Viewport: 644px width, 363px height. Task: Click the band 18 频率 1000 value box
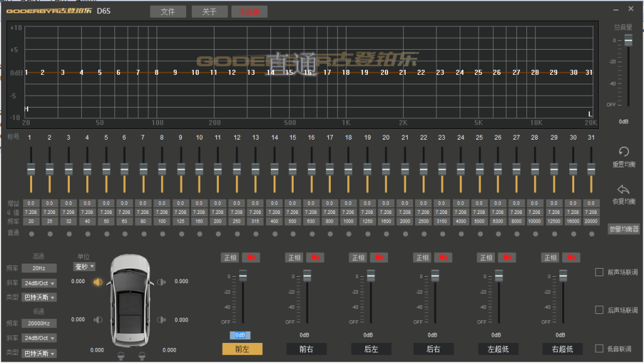[x=348, y=221]
